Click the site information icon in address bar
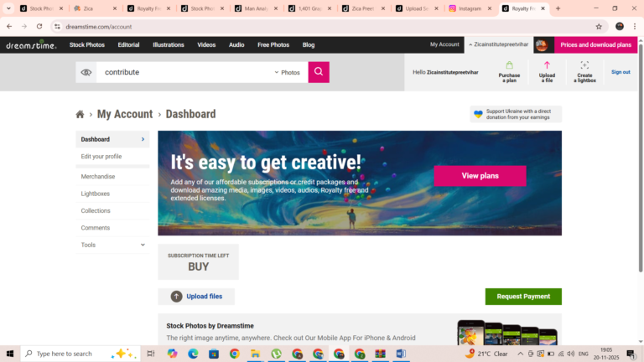644x362 pixels. 57,26
